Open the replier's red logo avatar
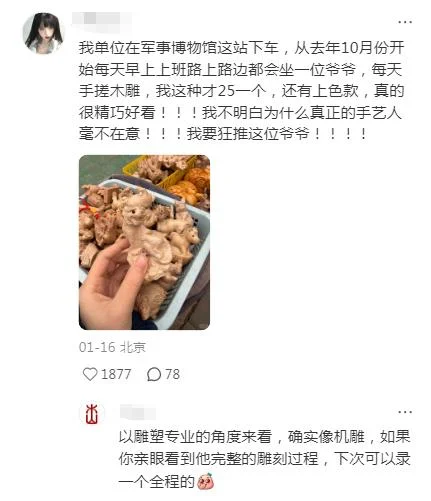Screen dimensions: 431x501 tap(92, 413)
